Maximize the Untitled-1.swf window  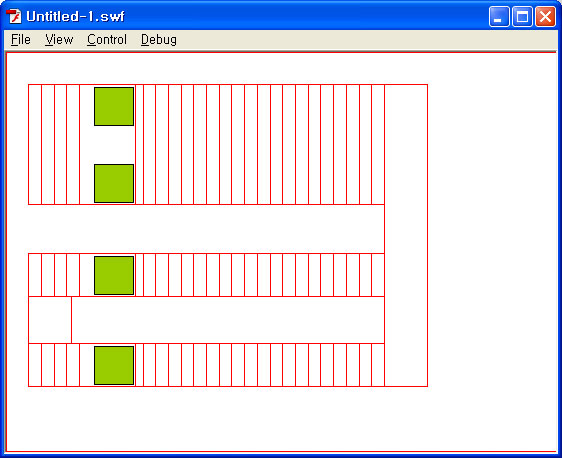[522, 16]
